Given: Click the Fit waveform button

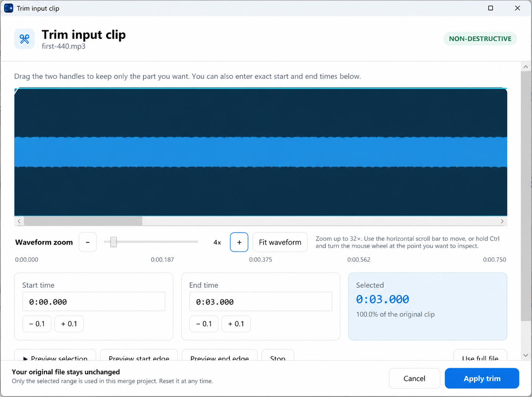Looking at the screenshot, I should (x=280, y=242).
